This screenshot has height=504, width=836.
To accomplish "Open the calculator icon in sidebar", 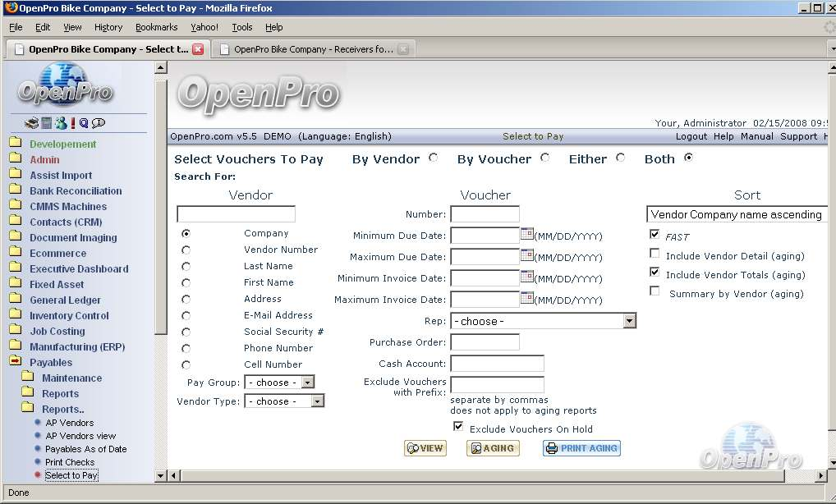I will [x=47, y=123].
